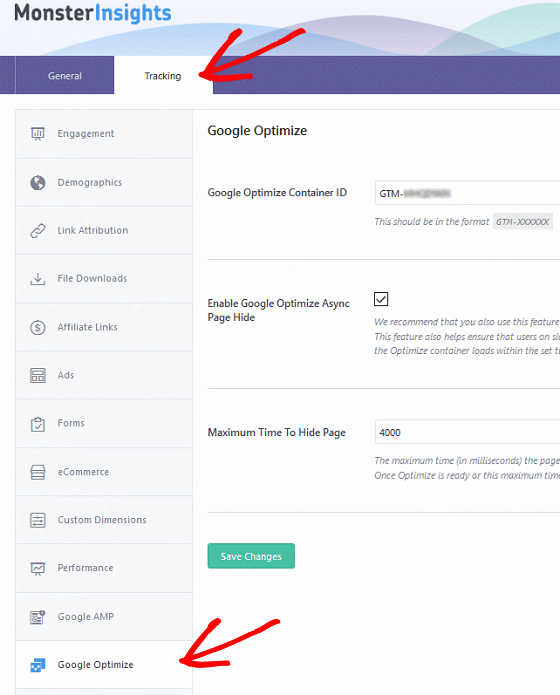Open the Ads tracking section
The width and height of the screenshot is (560, 695).
pyautogui.click(x=104, y=375)
